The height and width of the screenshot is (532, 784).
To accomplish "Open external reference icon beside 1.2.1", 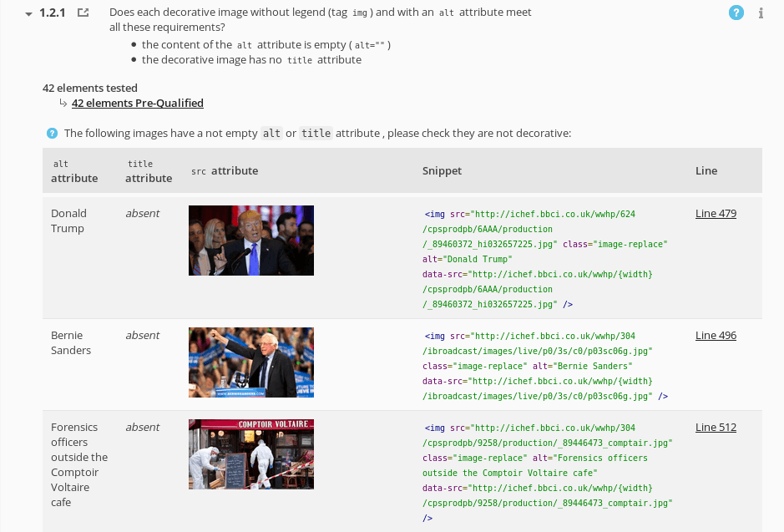I will click(83, 13).
